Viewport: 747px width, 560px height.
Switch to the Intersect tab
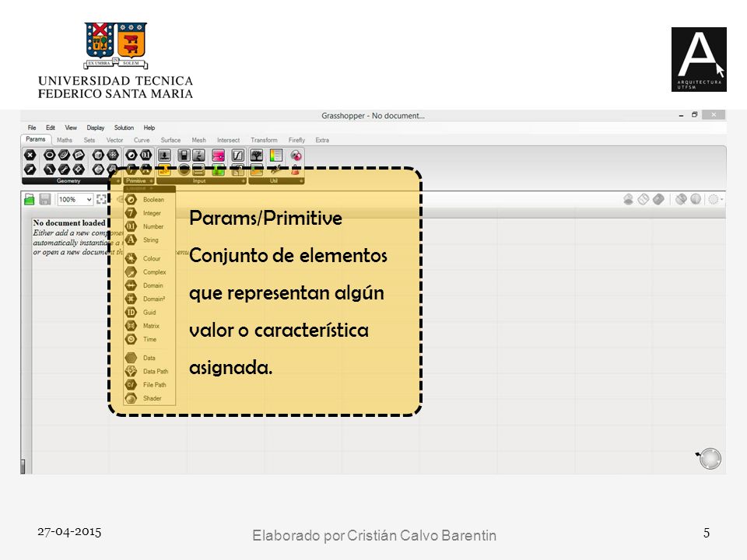[228, 140]
